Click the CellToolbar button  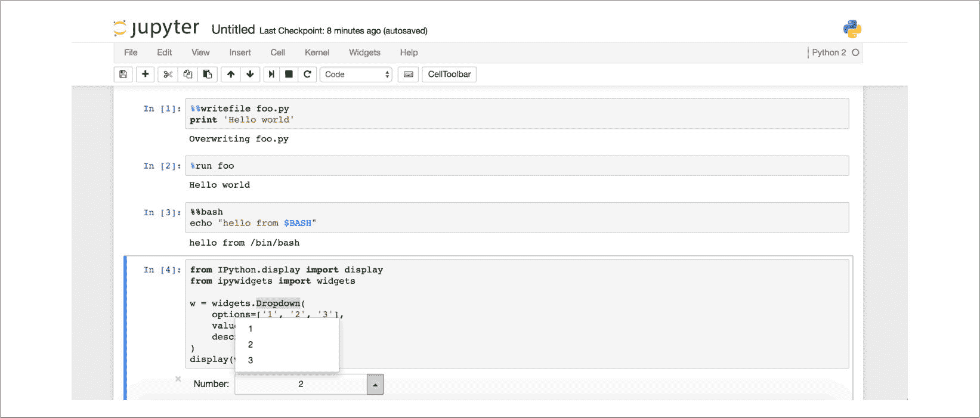point(449,75)
